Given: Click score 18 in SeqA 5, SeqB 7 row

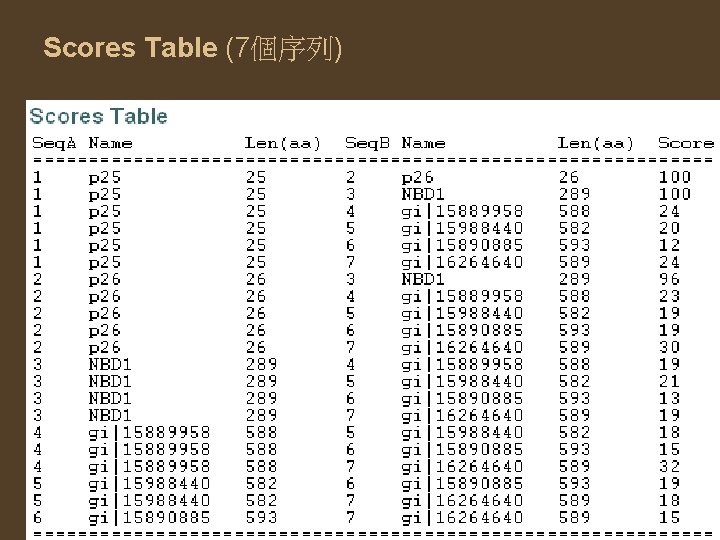Looking at the screenshot, I should pyautogui.click(x=669, y=500).
